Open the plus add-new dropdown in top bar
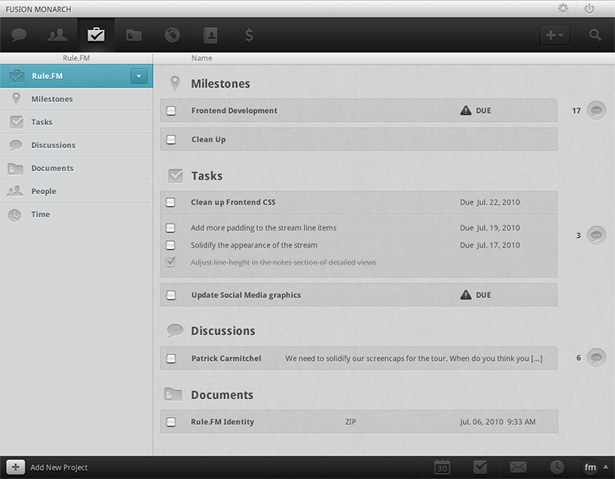 [x=554, y=35]
